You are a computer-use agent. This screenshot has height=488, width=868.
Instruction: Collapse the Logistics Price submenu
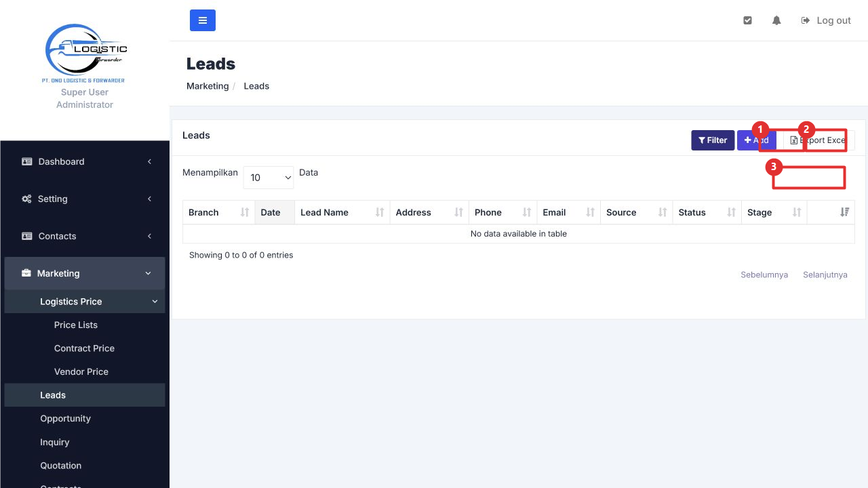(x=85, y=302)
